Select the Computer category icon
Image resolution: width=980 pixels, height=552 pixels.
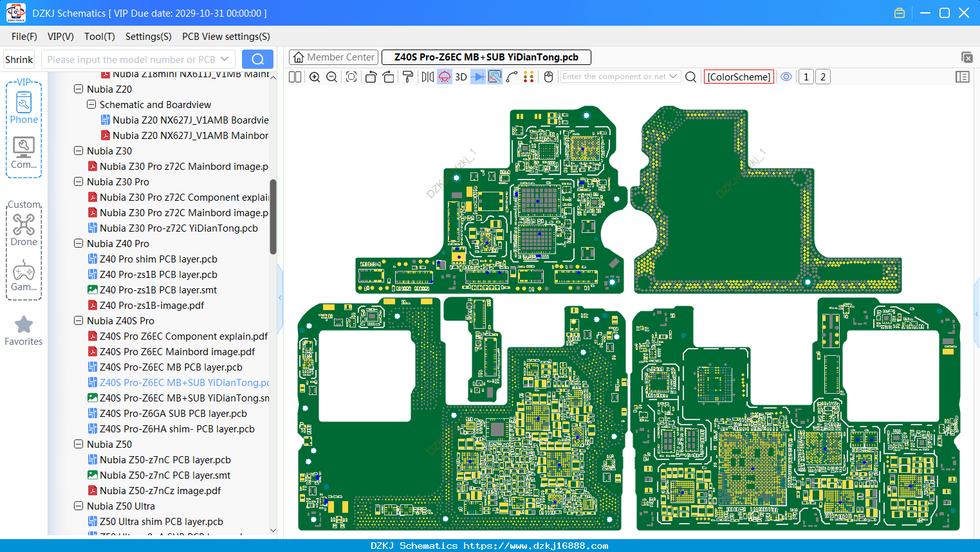(x=24, y=153)
